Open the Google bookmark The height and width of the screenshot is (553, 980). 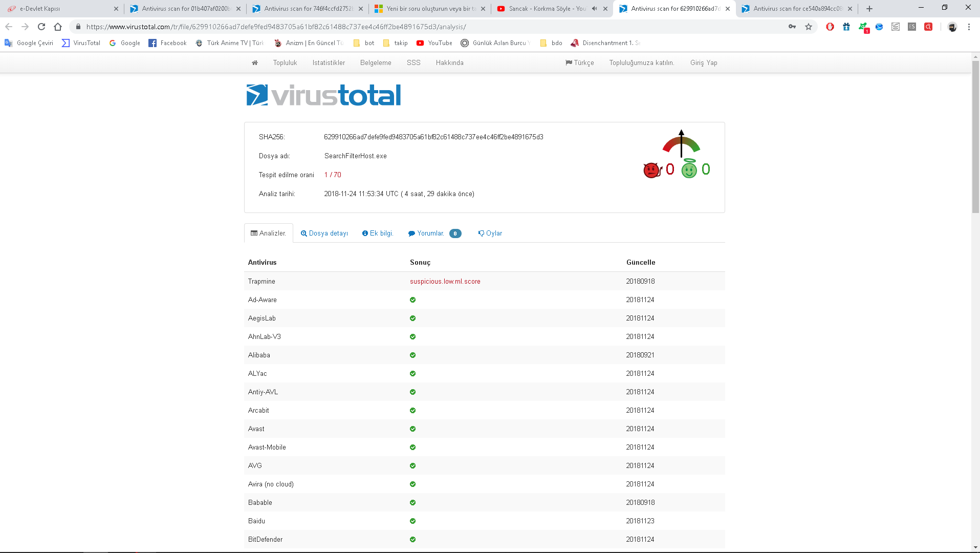(124, 43)
